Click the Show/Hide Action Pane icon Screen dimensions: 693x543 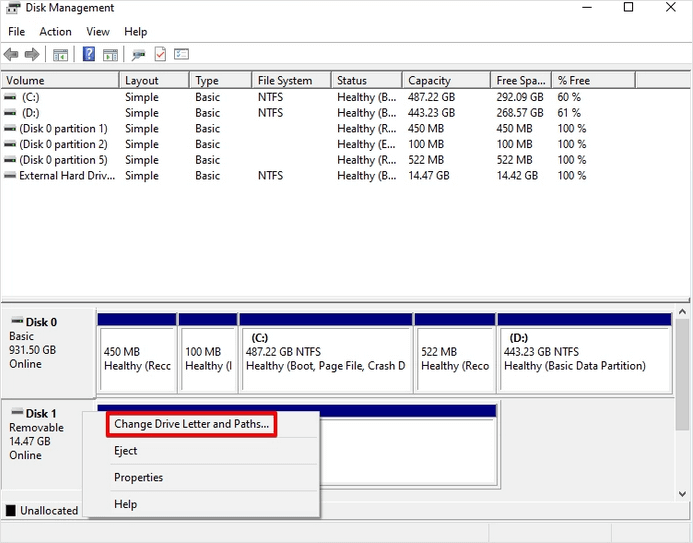(110, 54)
